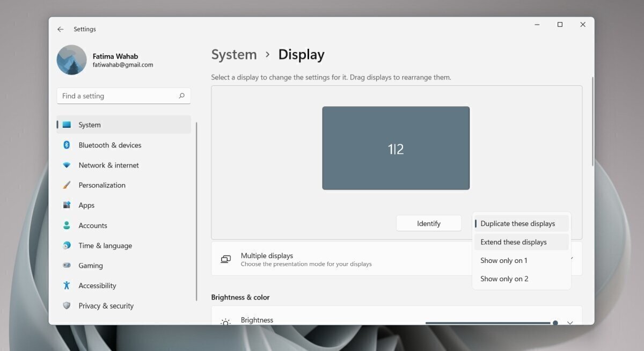Image resolution: width=644 pixels, height=351 pixels.
Task: Click the Accounts person icon
Action: pos(67,225)
